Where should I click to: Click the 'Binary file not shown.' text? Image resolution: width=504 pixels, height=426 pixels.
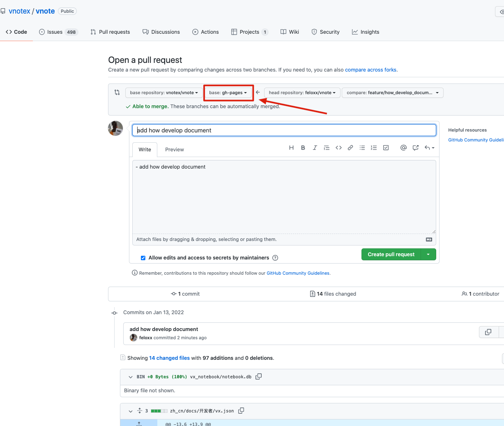pyautogui.click(x=150, y=391)
